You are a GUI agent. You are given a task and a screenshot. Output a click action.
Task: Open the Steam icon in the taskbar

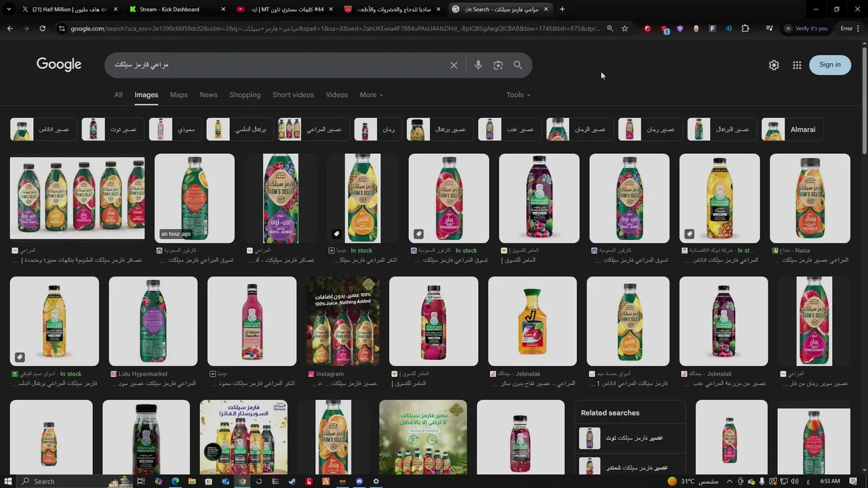[292, 481]
